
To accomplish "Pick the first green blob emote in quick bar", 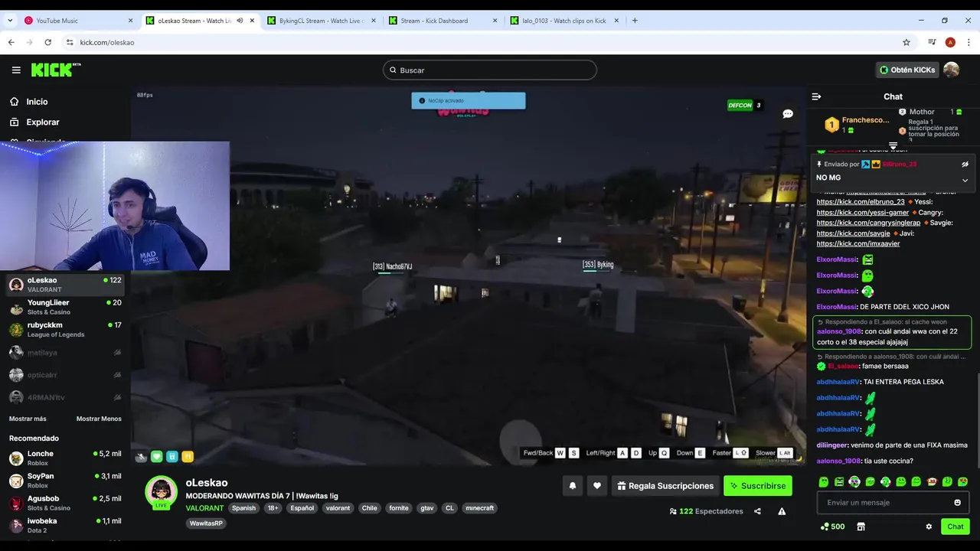I will point(824,482).
